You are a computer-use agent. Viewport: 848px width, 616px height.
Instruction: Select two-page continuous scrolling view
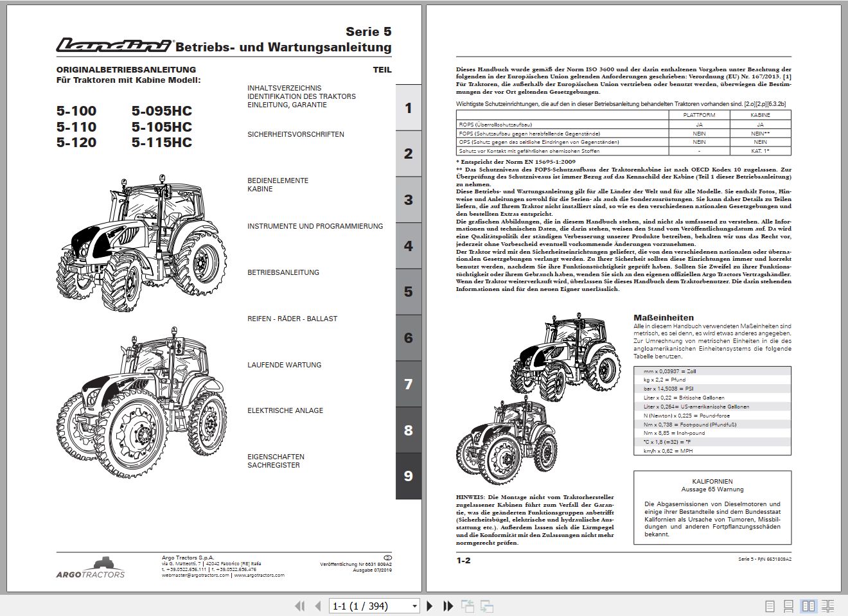click(828, 606)
